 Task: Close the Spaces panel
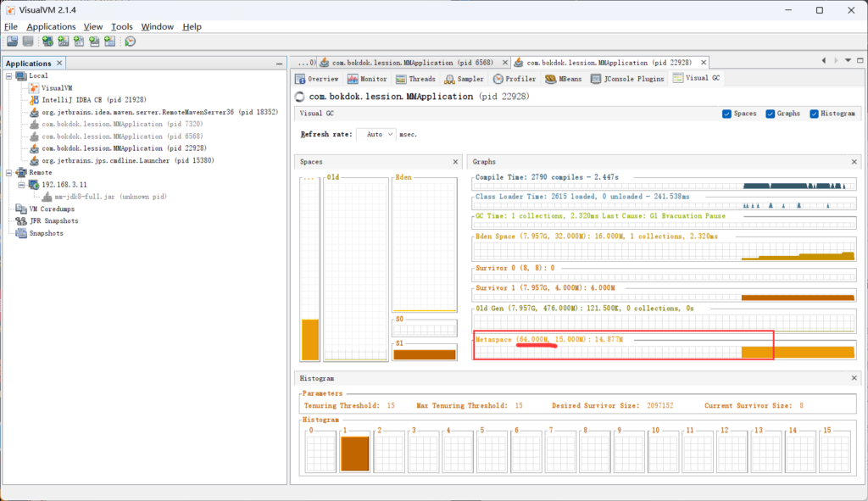pos(455,162)
